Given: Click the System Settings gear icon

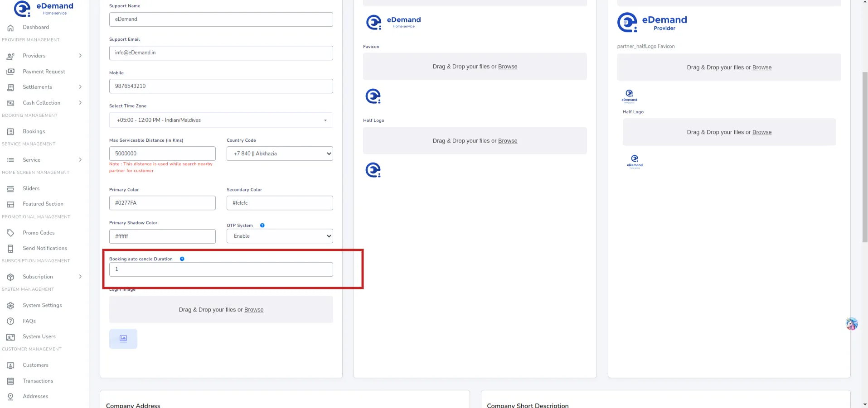Looking at the screenshot, I should pyautogui.click(x=10, y=306).
